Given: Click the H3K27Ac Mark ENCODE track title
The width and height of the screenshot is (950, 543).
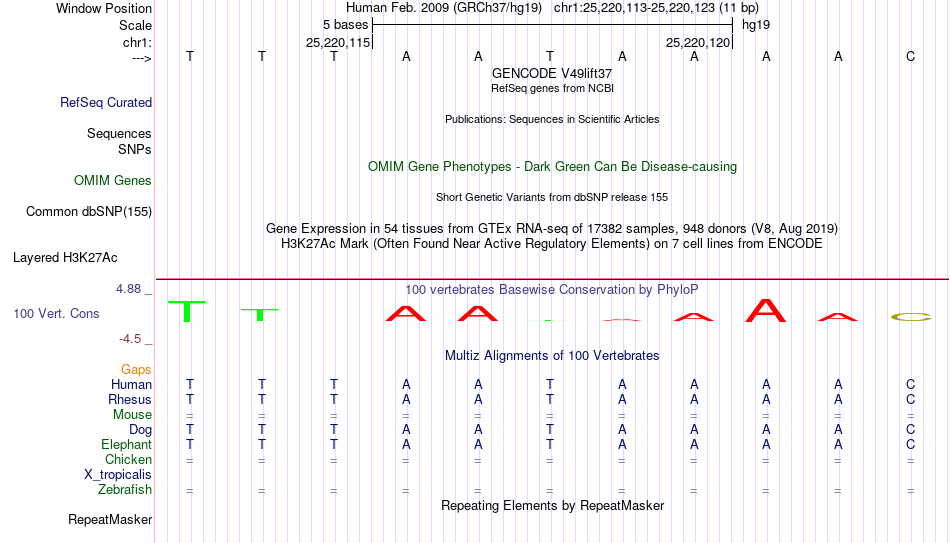Looking at the screenshot, I should pos(552,244).
